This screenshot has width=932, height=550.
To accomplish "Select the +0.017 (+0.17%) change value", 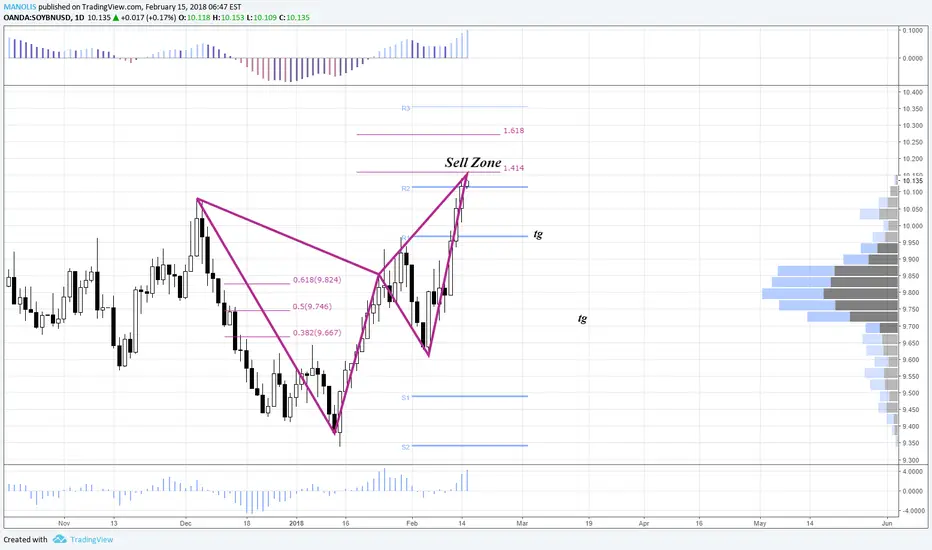I will tap(148, 18).
